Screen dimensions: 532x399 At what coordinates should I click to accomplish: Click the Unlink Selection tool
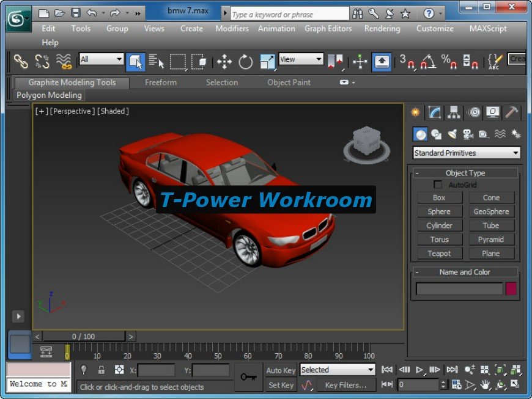(42, 62)
